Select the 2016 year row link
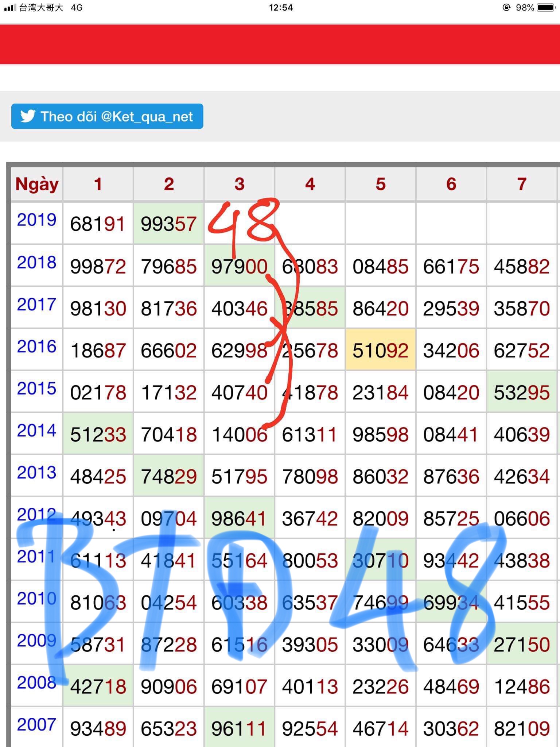Viewport: 560px width, 747px height. point(36,347)
